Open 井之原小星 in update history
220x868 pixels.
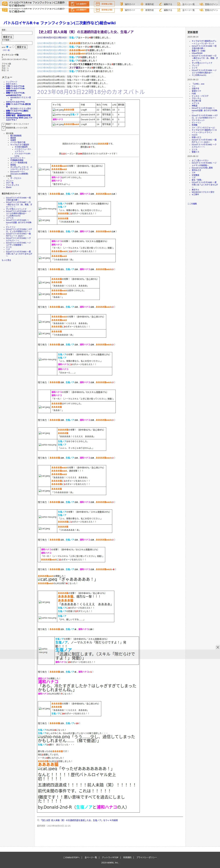pyautogui.click(x=196, y=101)
